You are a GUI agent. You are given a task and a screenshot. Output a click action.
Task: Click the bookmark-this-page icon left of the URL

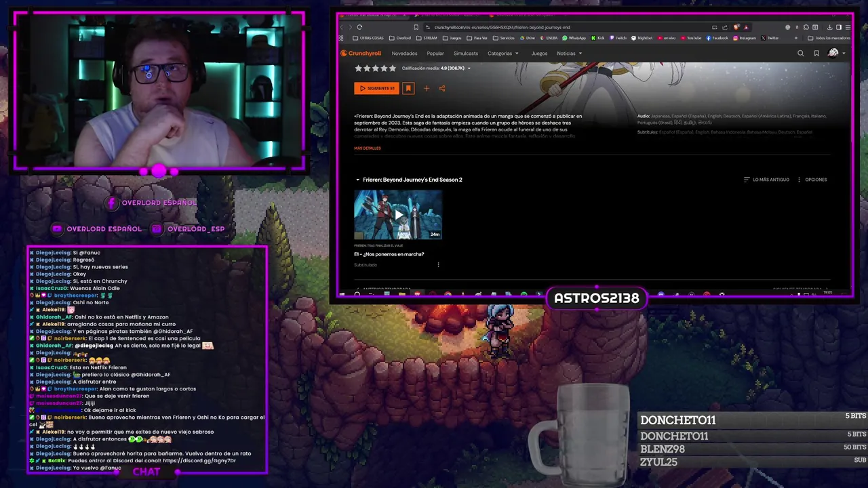(416, 27)
